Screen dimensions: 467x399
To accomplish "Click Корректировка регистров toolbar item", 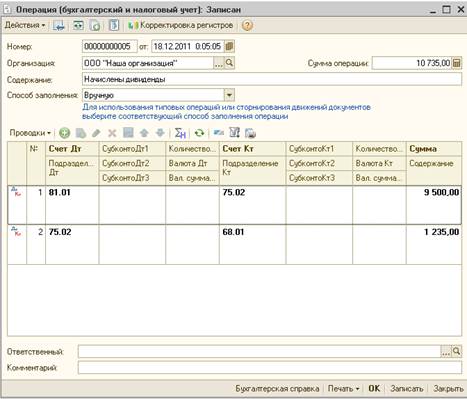I will pos(181,25).
